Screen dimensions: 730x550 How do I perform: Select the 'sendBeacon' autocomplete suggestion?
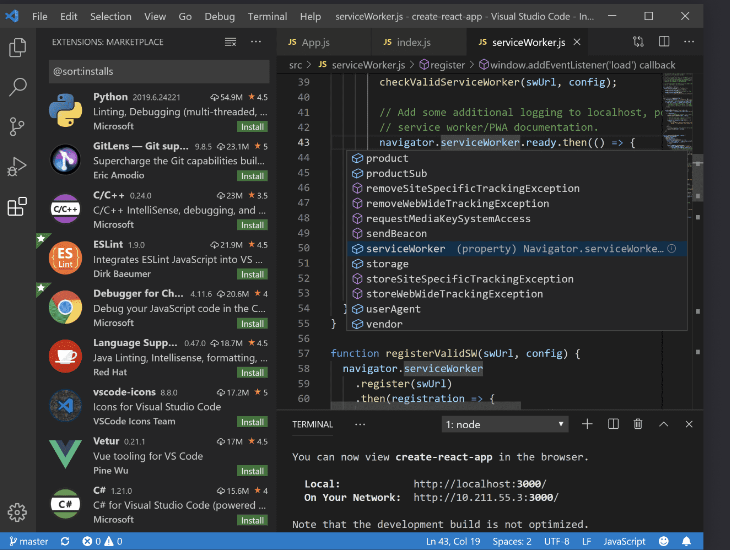coord(517,233)
